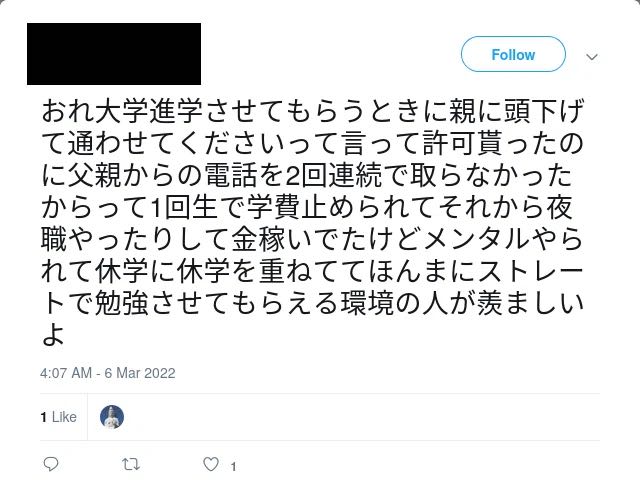640x502 pixels.
Task: Like the tweet with the heart icon
Action: (211, 465)
